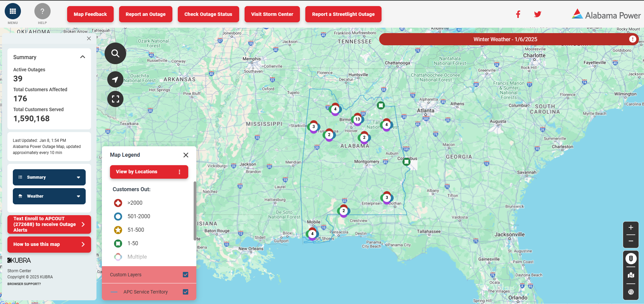Screen dimensions: 644x304
Task: Click the Customers Out: legend heading
Action: click(132, 189)
